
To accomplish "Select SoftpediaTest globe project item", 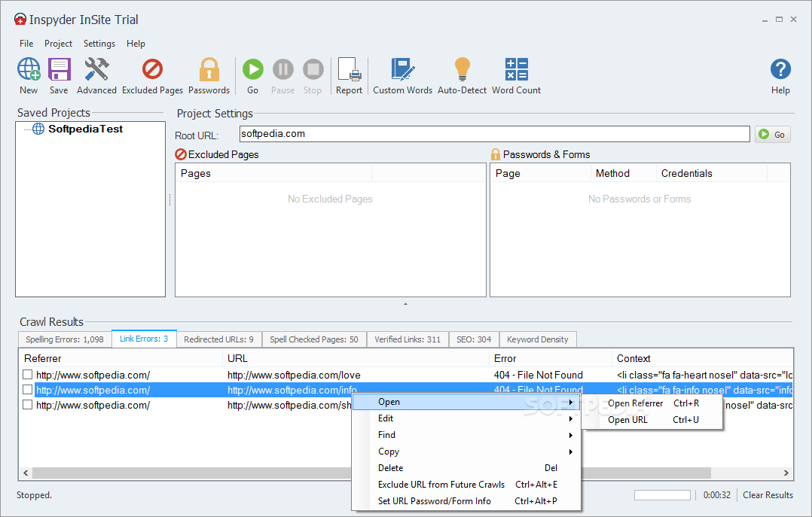I will [78, 129].
